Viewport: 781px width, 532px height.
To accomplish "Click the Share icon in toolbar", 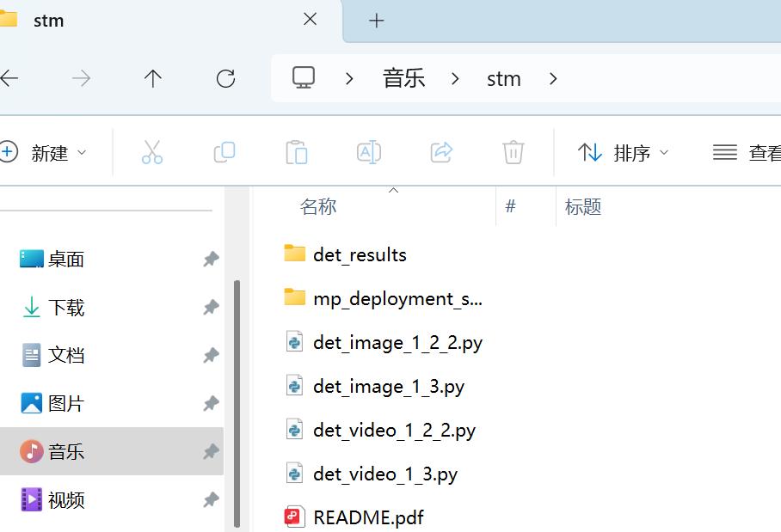I will coord(441,153).
